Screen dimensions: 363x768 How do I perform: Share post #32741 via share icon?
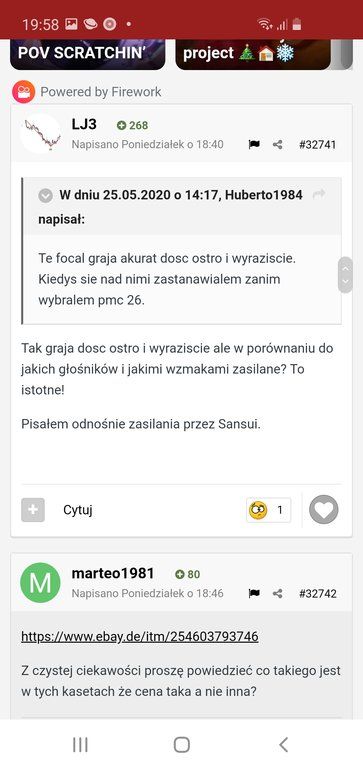click(277, 144)
